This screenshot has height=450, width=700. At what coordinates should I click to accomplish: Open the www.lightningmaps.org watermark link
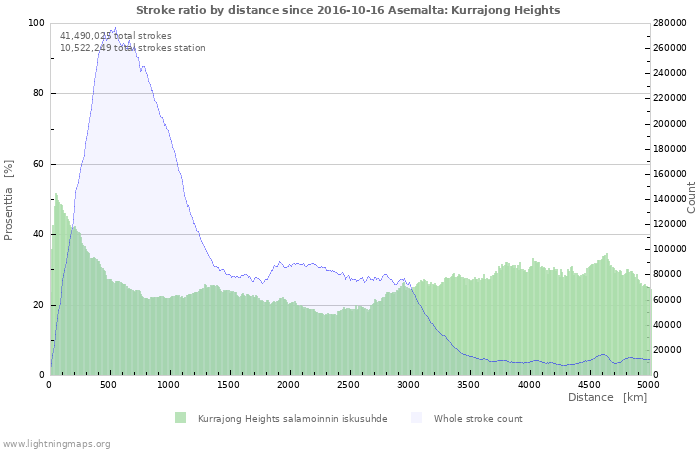(56, 443)
